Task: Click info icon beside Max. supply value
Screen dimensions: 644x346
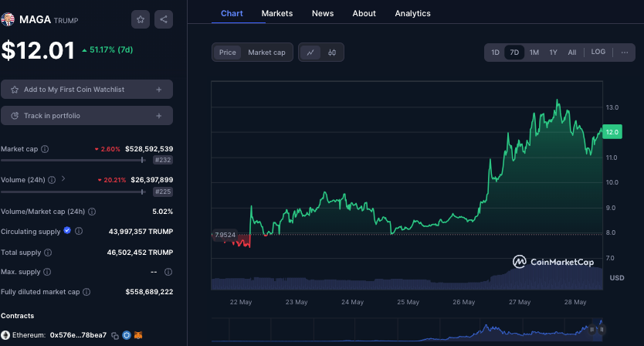Action: (168, 272)
